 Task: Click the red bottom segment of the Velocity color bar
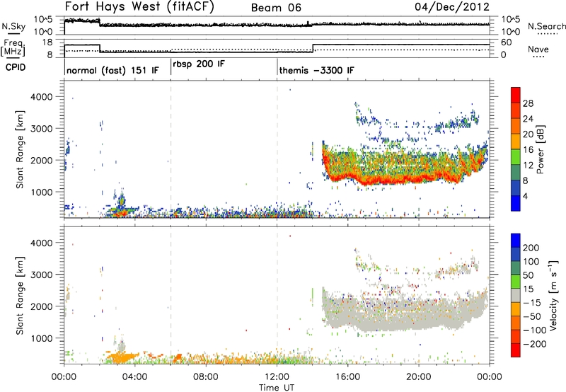point(516,350)
